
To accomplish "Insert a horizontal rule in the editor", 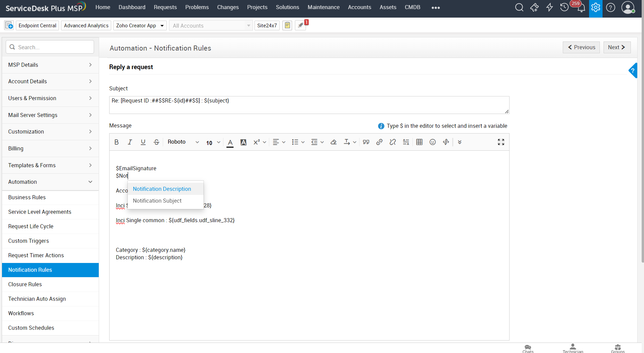I will (x=406, y=142).
